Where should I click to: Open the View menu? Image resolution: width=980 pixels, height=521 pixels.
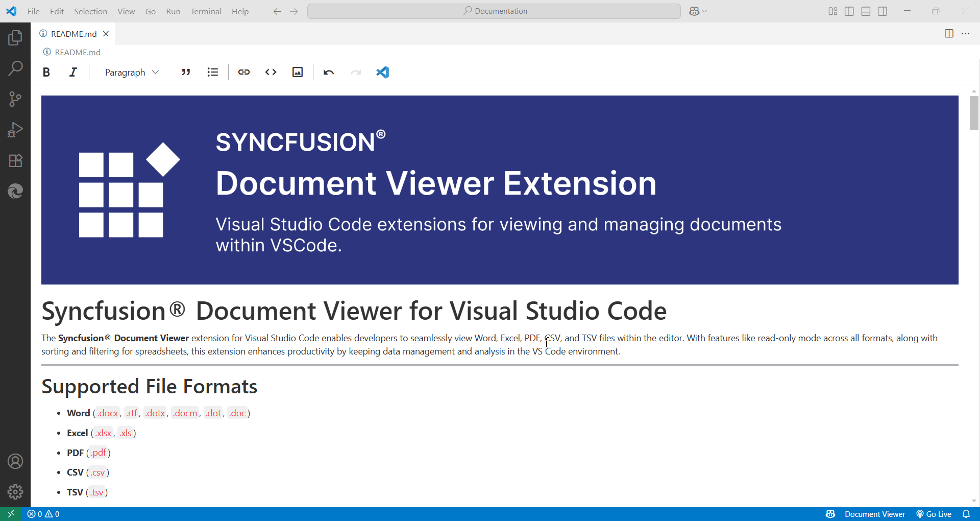126,11
